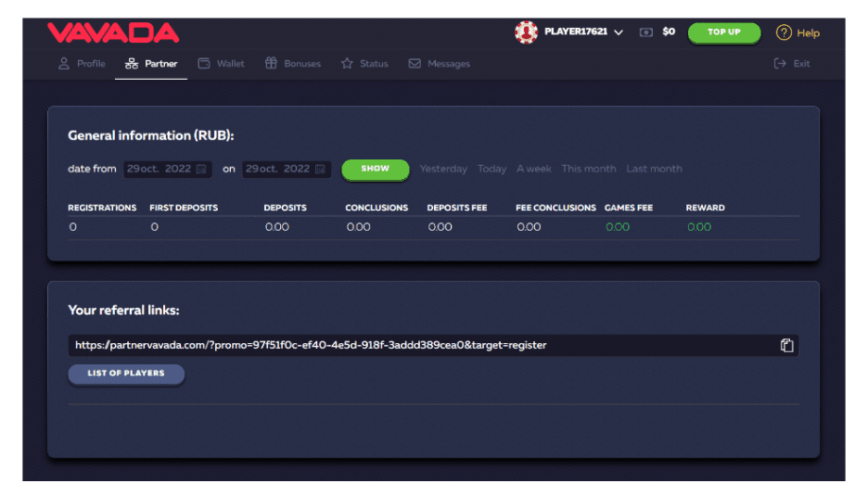
Task: Click the REGISTRATIONS column header
Action: [102, 208]
